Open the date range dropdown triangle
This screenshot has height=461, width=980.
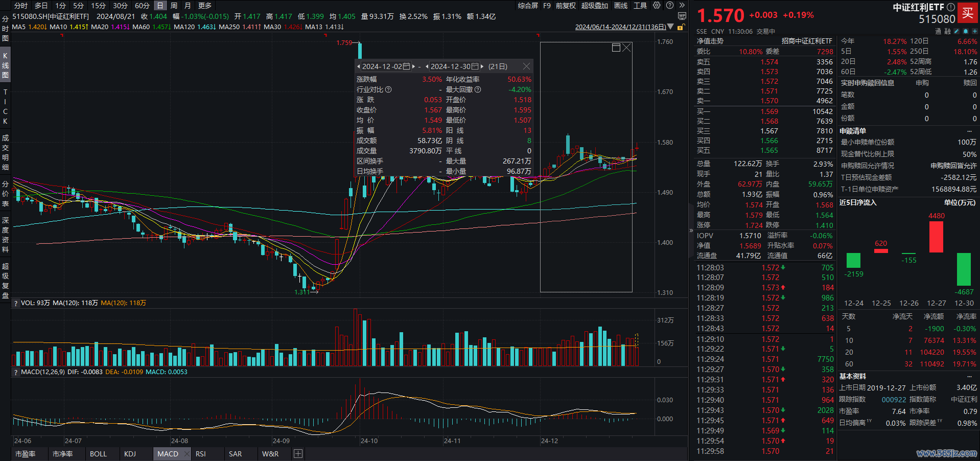(x=671, y=27)
